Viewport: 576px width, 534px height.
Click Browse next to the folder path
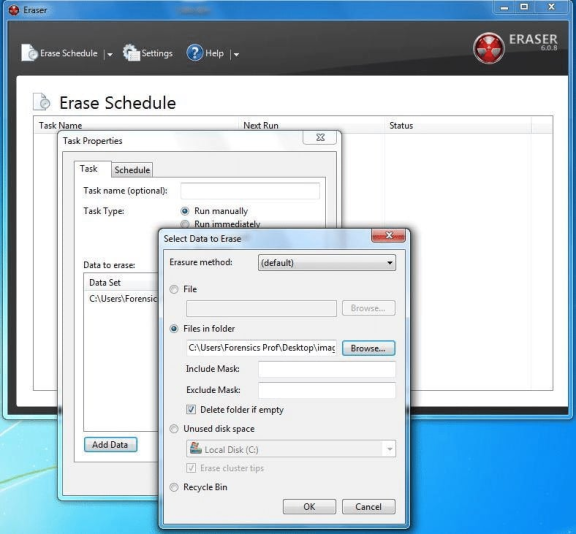[368, 348]
